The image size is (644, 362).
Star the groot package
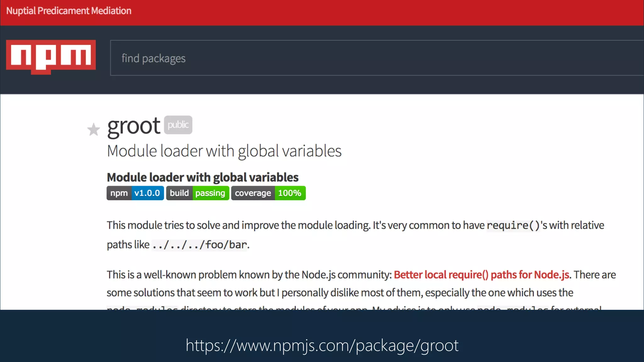point(93,129)
